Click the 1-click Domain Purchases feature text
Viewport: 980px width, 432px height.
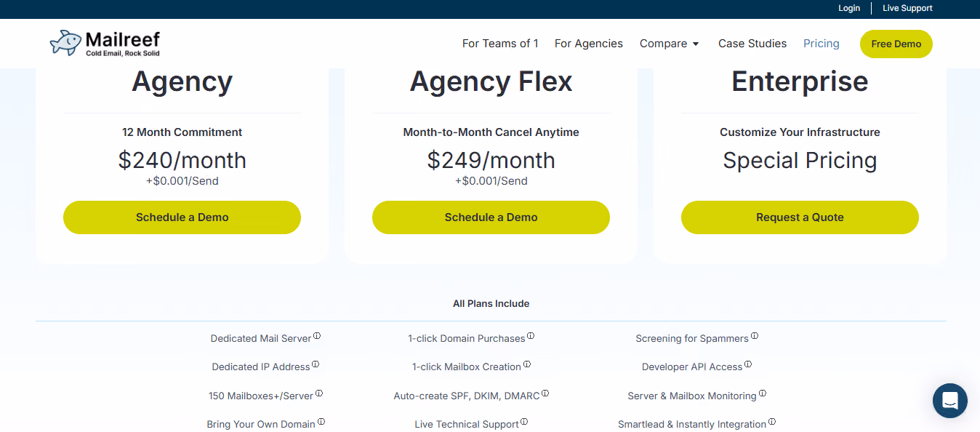coord(467,338)
